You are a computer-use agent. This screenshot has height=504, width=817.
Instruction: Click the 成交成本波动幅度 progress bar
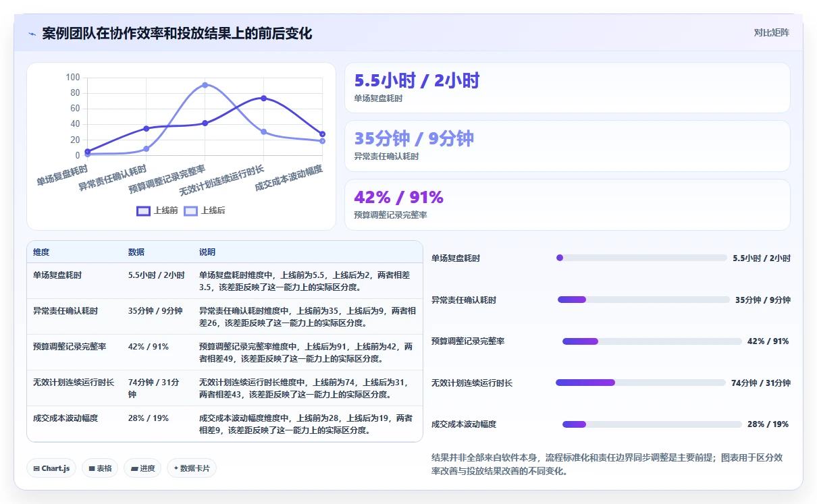click(x=652, y=424)
